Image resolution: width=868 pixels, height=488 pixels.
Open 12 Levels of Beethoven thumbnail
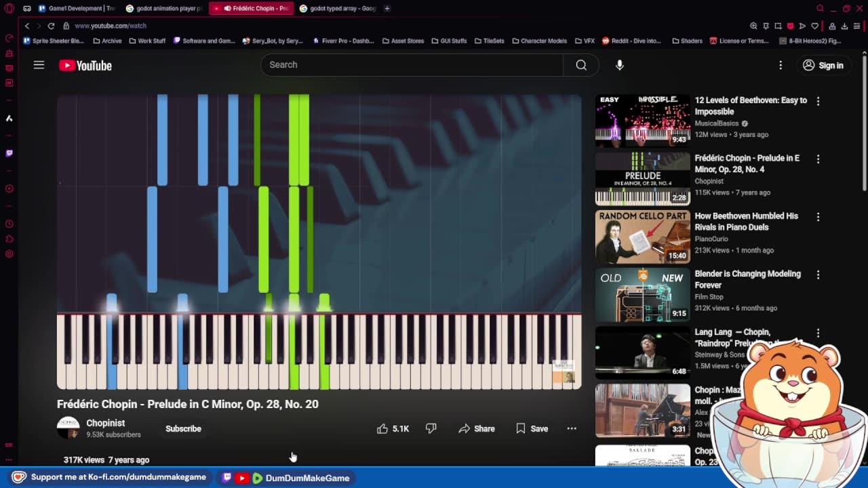click(643, 121)
